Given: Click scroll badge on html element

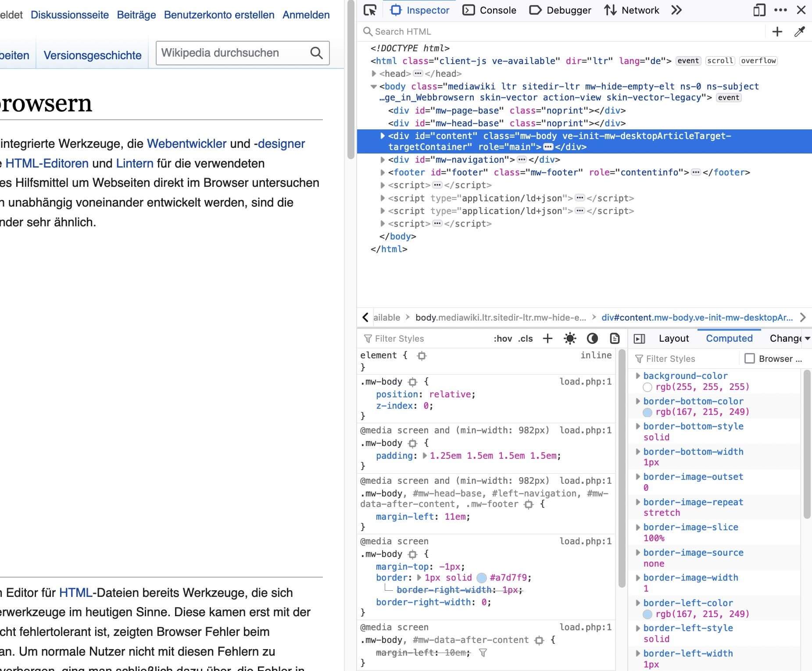Looking at the screenshot, I should tap(720, 61).
